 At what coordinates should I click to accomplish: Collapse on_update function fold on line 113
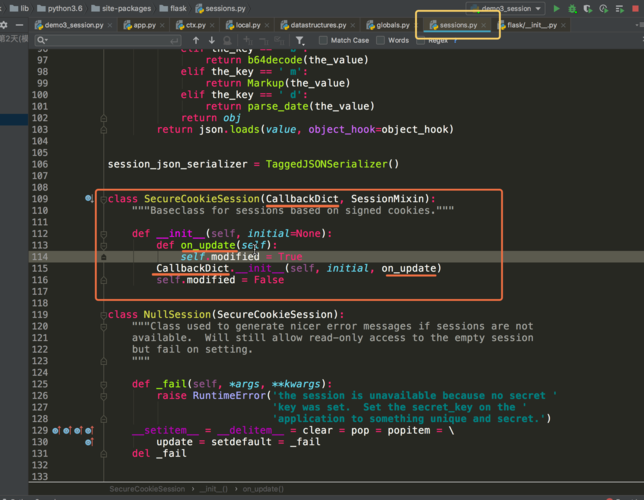(x=104, y=246)
